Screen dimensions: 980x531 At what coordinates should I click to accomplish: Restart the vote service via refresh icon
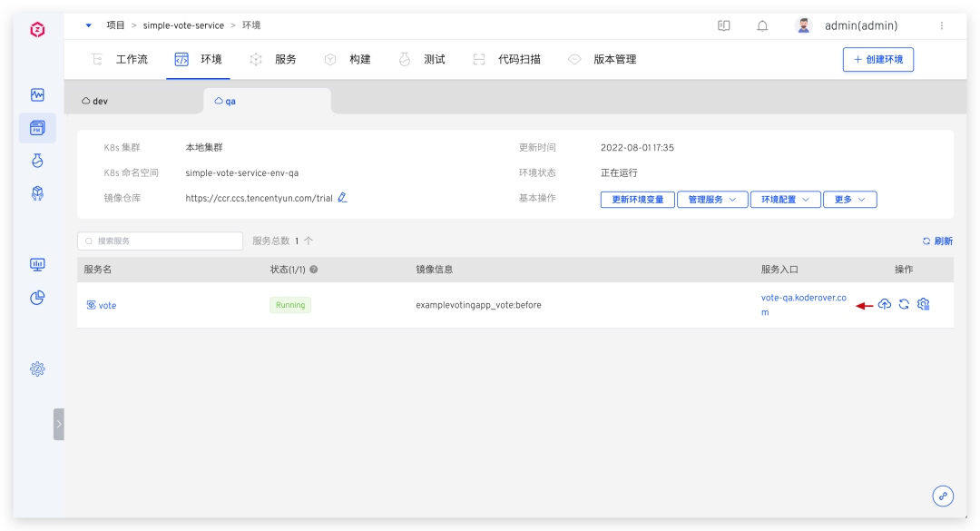click(x=904, y=305)
